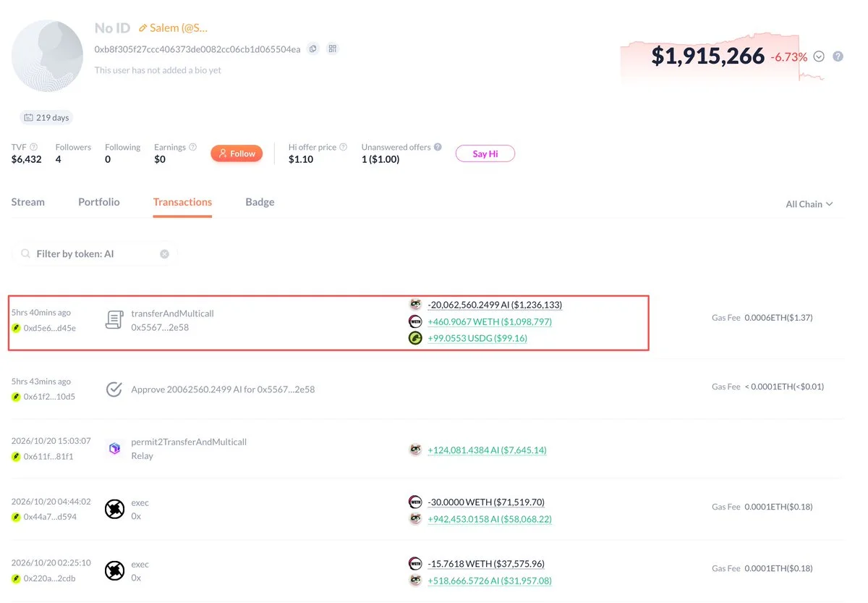Click the 0x exec icon for 04:44:02
The height and width of the screenshot is (603, 868).
[114, 510]
